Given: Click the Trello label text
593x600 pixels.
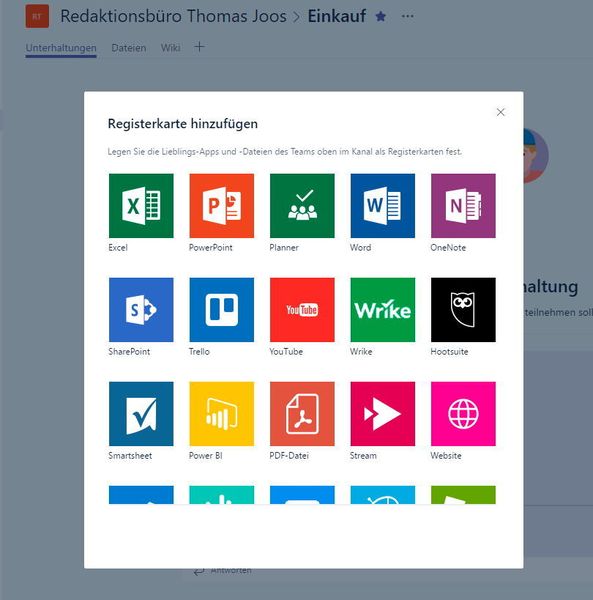Looking at the screenshot, I should pos(199,352).
